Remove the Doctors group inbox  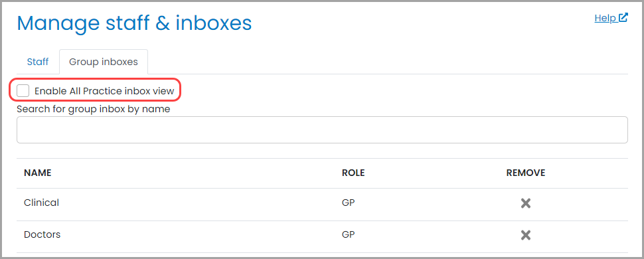[x=526, y=235]
